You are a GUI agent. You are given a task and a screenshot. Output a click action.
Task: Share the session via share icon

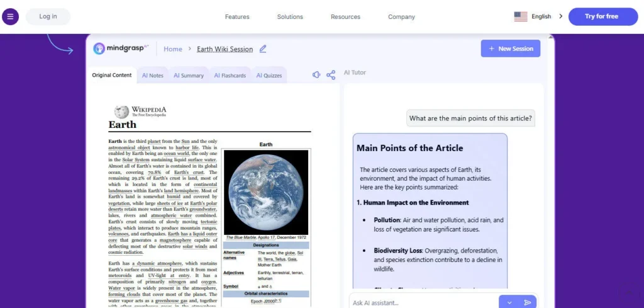point(331,75)
